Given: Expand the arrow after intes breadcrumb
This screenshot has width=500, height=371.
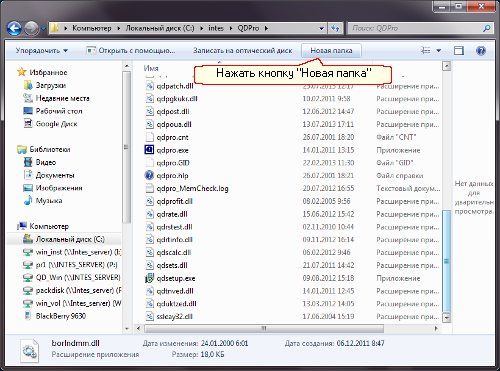Looking at the screenshot, I should click(x=231, y=29).
